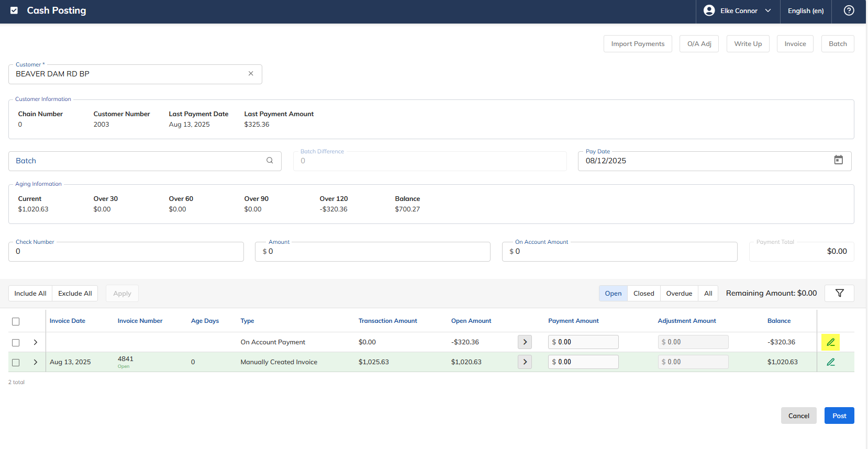
Task: Post the cash payment
Action: (x=839, y=416)
